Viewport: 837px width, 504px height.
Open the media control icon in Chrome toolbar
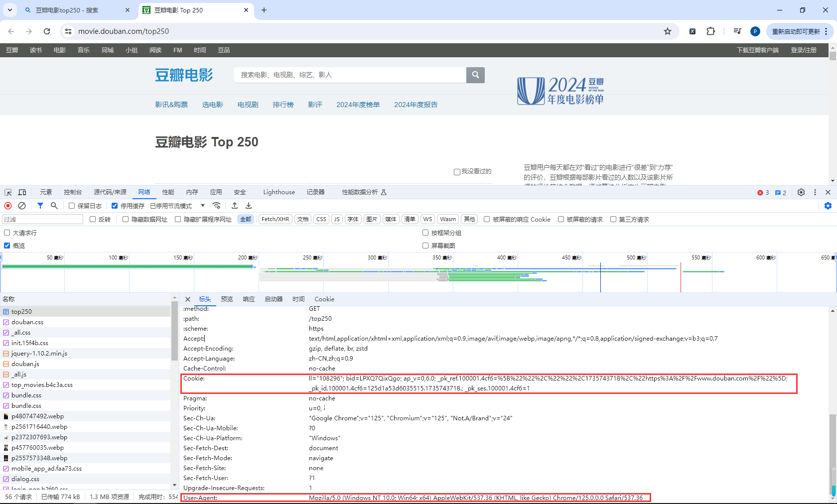(x=737, y=31)
